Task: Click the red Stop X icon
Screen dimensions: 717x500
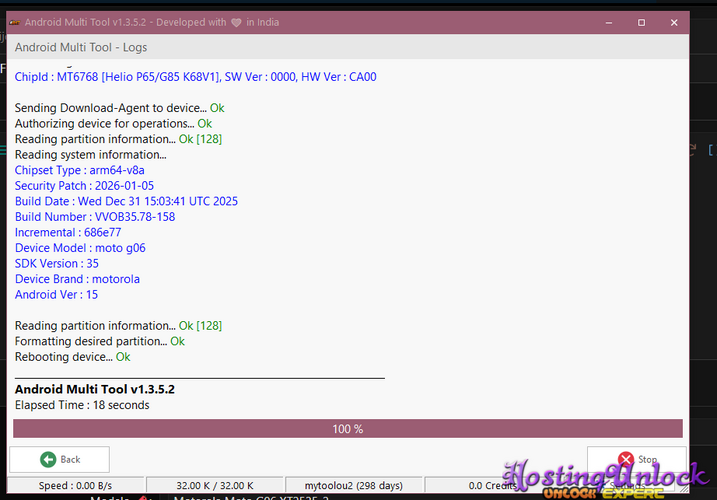Action: click(x=627, y=460)
